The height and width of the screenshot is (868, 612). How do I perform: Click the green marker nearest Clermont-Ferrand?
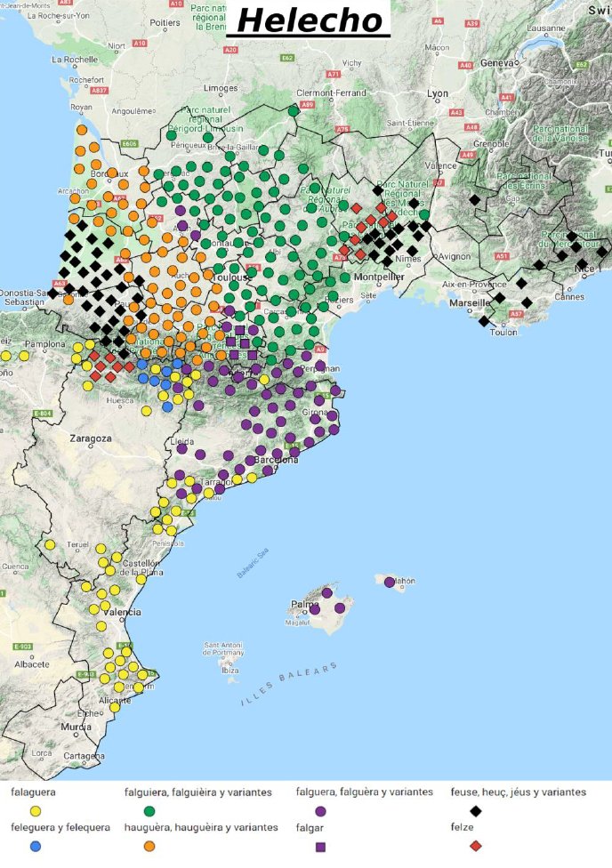[294, 110]
